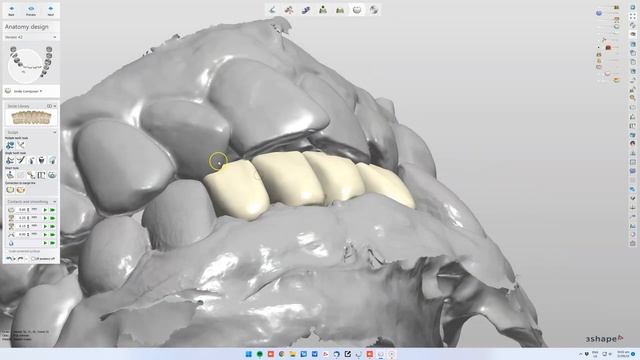Click value field in first contacts row

click(x=22, y=210)
